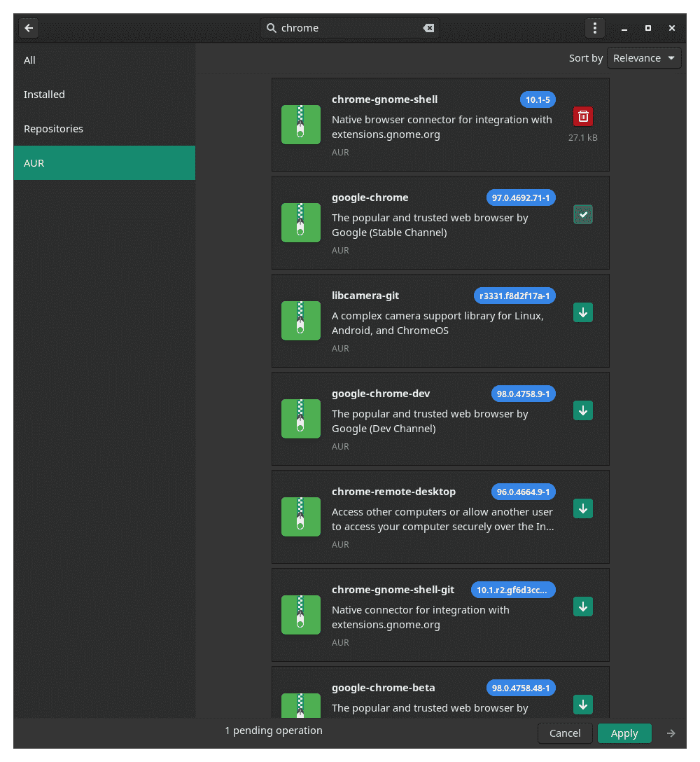
Task: Click the 'Google (Dev Channel)' description
Action: coord(384,429)
